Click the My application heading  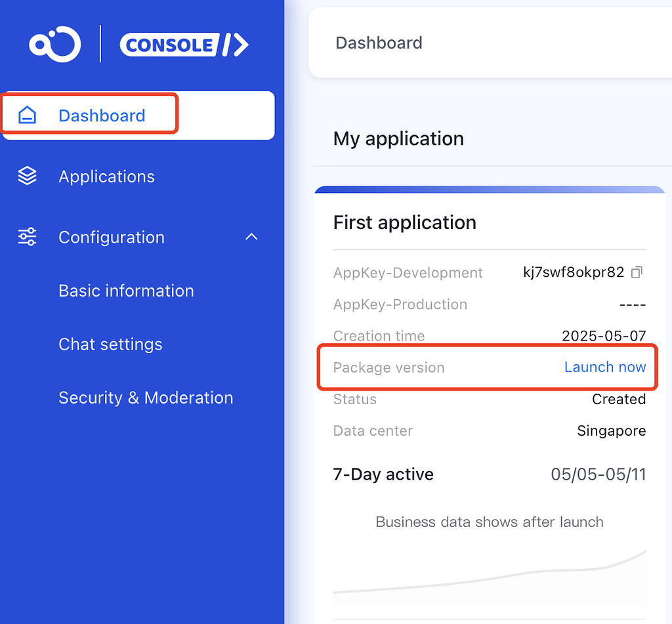(x=398, y=138)
